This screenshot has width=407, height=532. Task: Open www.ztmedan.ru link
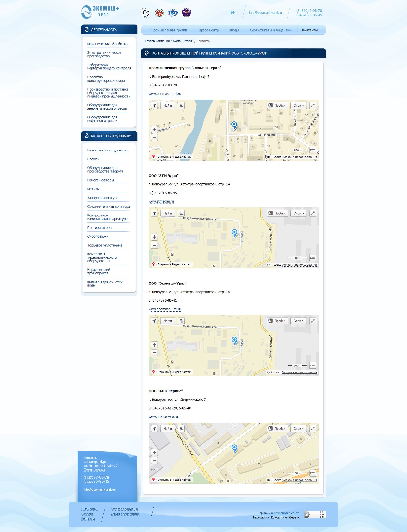161,201
